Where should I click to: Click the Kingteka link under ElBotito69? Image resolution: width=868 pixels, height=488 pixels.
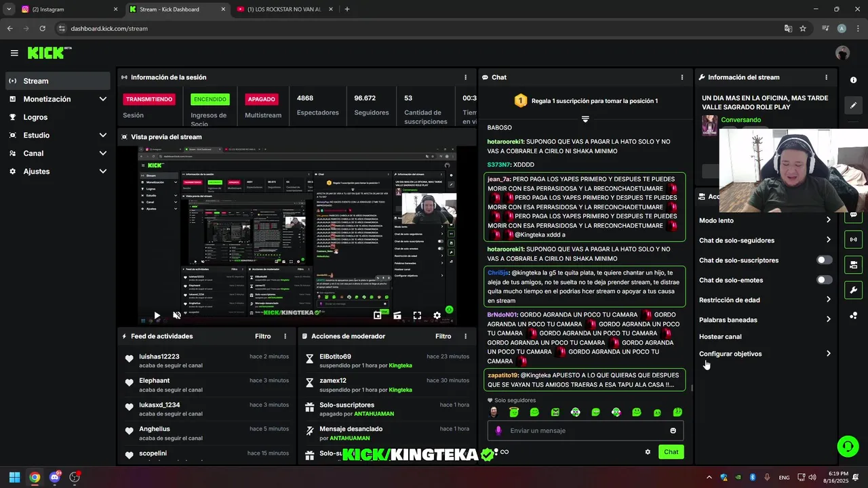[x=401, y=365]
